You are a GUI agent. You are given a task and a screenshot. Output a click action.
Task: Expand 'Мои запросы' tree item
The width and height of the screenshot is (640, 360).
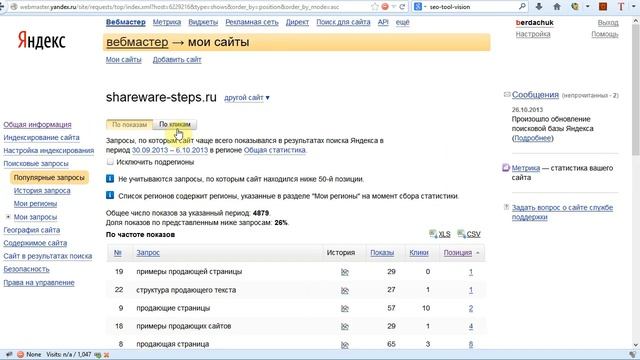[8, 217]
